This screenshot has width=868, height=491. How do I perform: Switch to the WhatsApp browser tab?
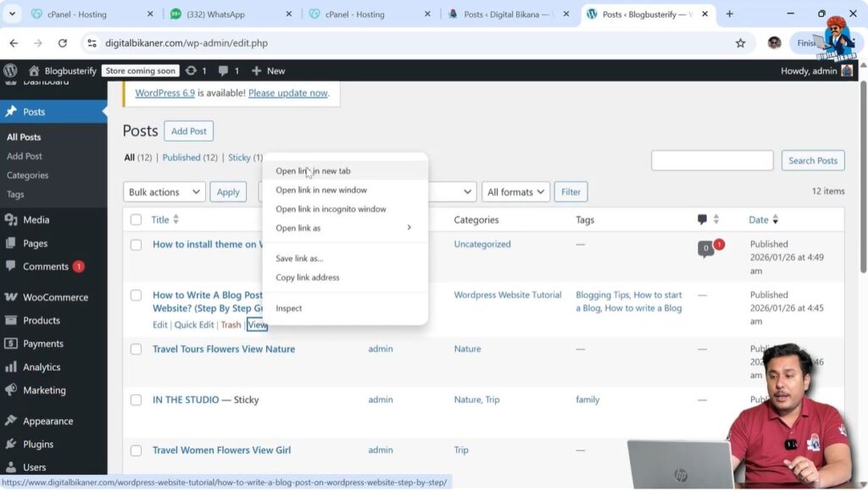point(231,14)
